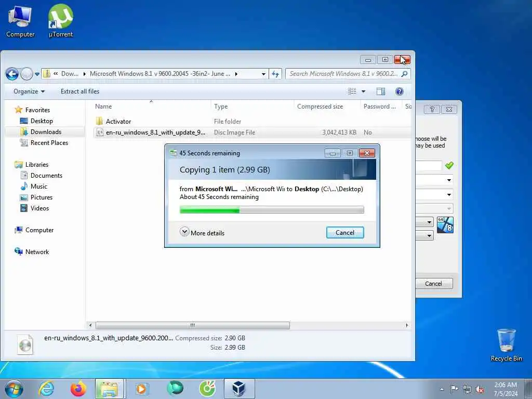The width and height of the screenshot is (532, 399).
Task: Launch Internet Explorer from taskbar
Action: point(46,389)
